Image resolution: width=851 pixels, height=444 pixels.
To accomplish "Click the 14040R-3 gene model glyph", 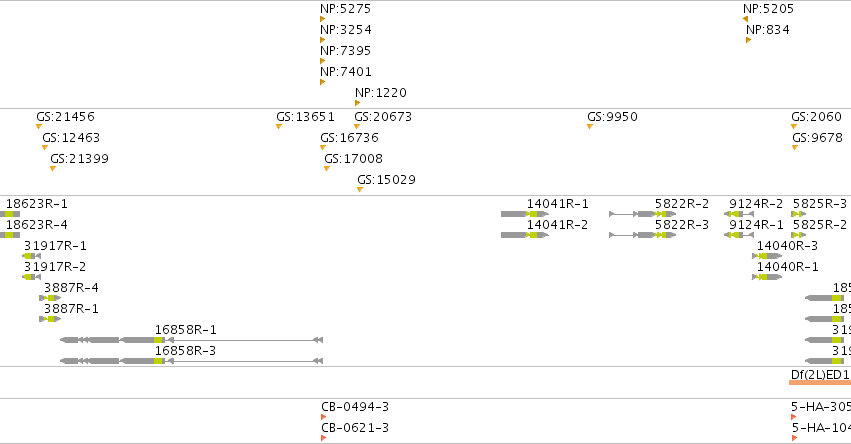I will 767,256.
